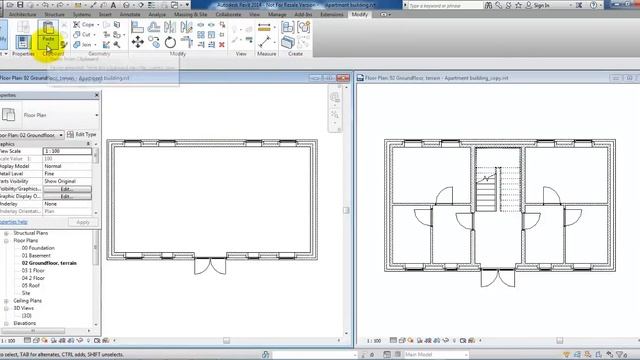Open the Floor Plan type selector dropdown
The width and height of the screenshot is (640, 360).
pyautogui.click(x=96, y=115)
